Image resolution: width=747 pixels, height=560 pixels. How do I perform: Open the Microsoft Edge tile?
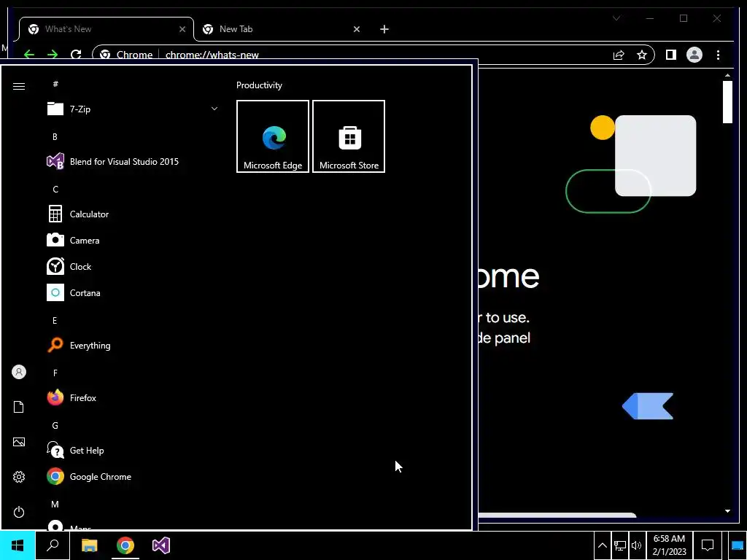(x=273, y=136)
